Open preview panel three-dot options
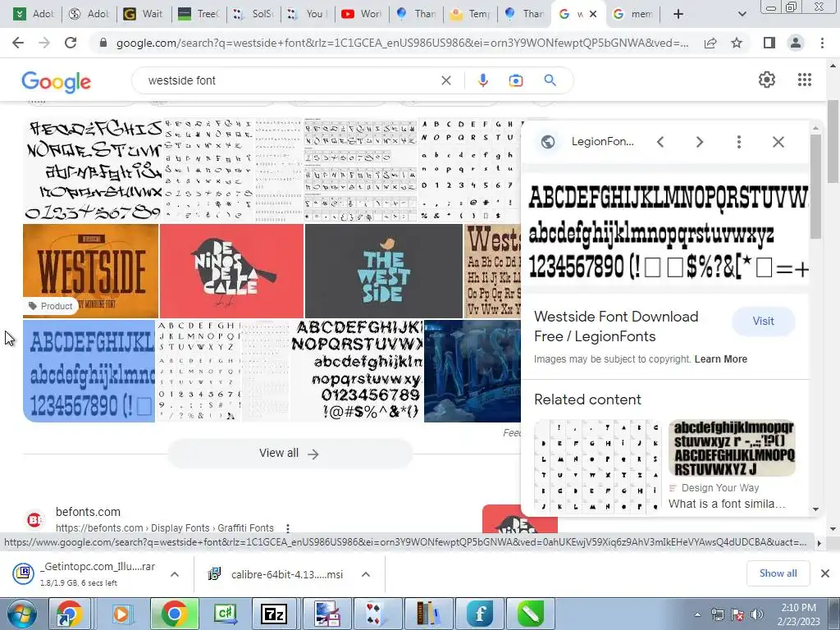This screenshot has width=840, height=630. point(739,142)
